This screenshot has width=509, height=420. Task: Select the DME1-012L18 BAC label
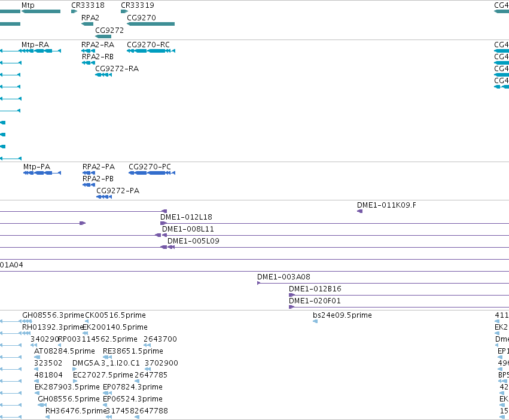pos(186,217)
